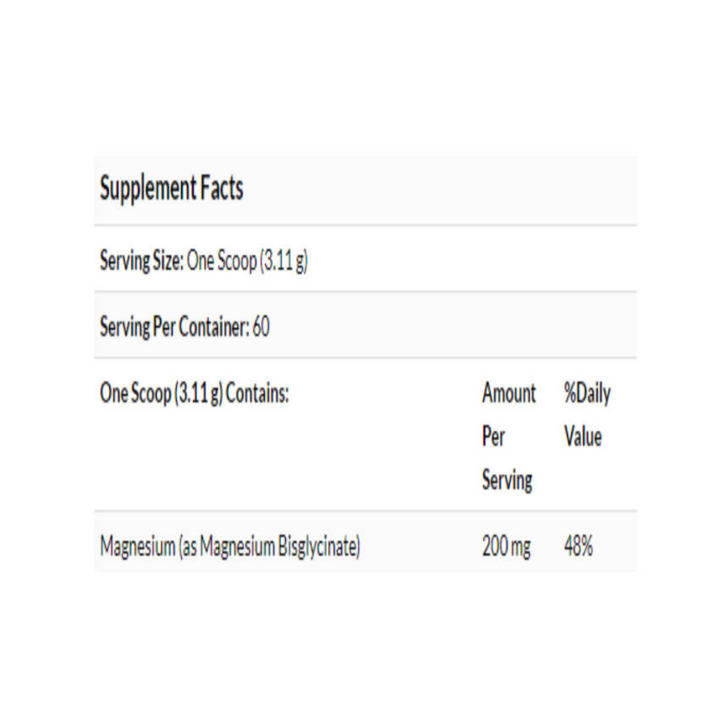Click "One Scoop (3.11 g) Contains:" table header
728x728 pixels.
pos(195,394)
